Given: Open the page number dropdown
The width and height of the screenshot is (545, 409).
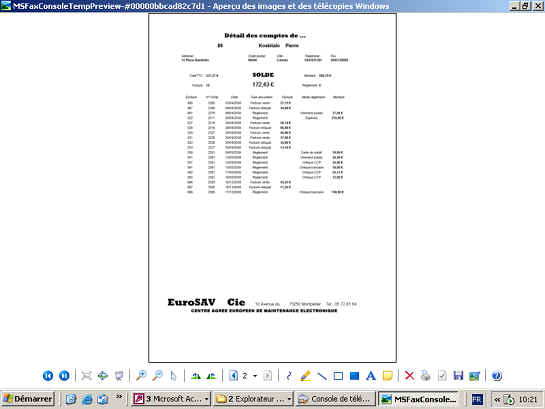Looking at the screenshot, I should pyautogui.click(x=255, y=376).
